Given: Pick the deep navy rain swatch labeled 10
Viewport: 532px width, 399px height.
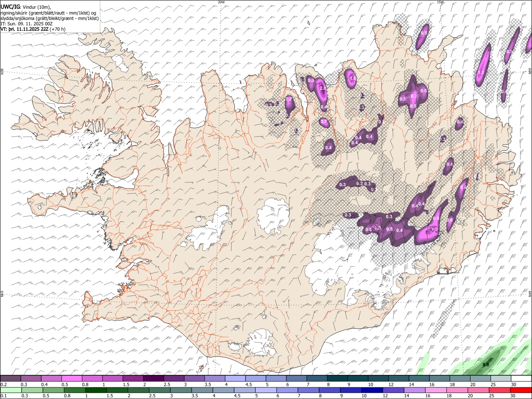Looking at the screenshot, I should click(x=372, y=390).
